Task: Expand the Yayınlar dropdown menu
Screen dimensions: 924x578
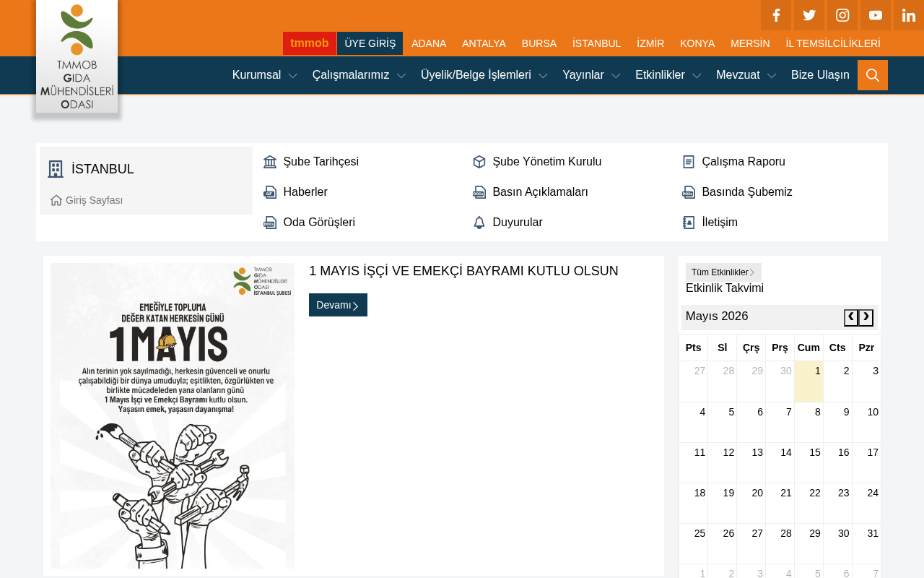Action: 591,75
